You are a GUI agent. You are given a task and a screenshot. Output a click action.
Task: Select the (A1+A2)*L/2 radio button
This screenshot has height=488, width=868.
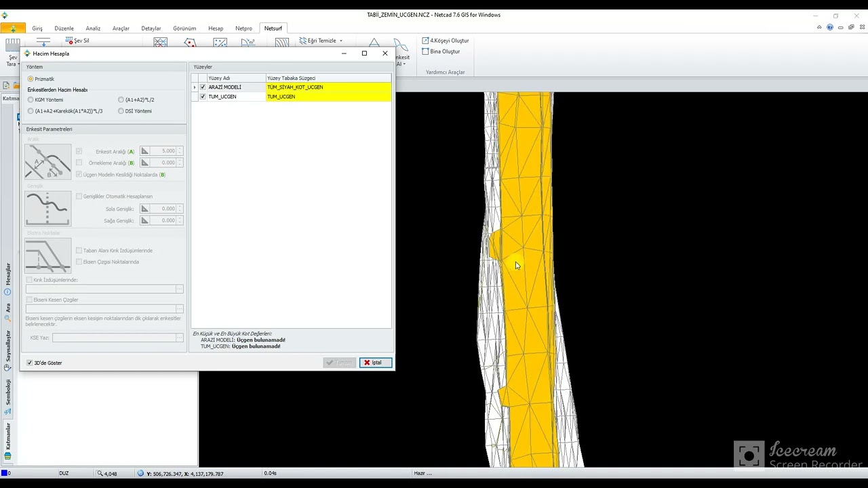click(x=121, y=100)
